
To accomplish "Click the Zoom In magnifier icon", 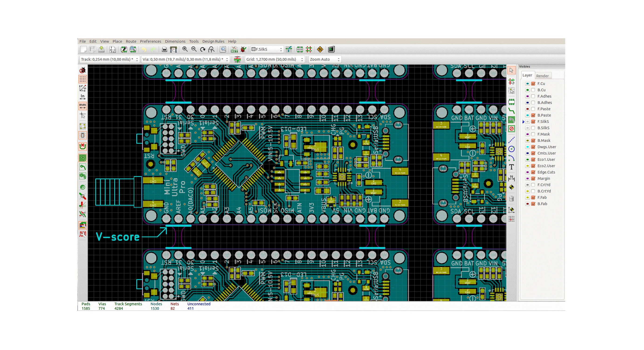I will (x=185, y=49).
